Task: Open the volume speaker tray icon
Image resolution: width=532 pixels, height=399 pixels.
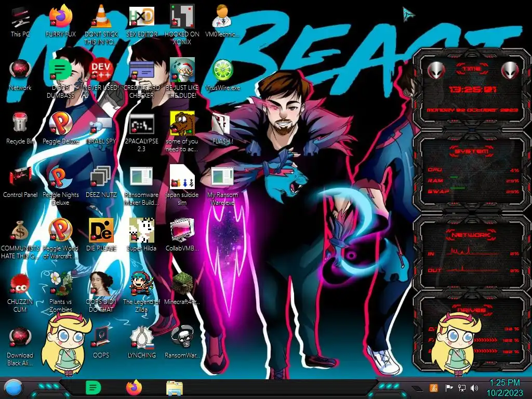Action: point(474,388)
